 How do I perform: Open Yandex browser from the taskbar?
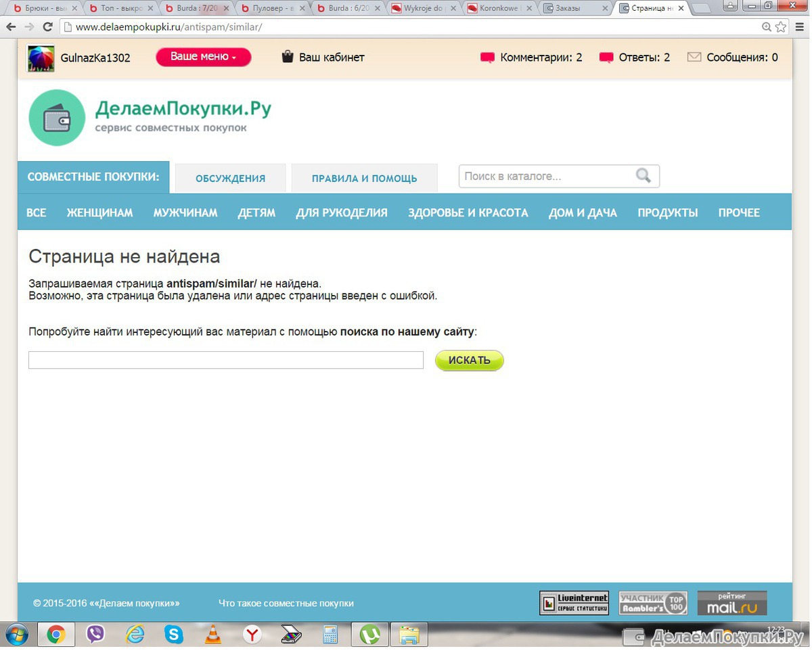(x=252, y=635)
